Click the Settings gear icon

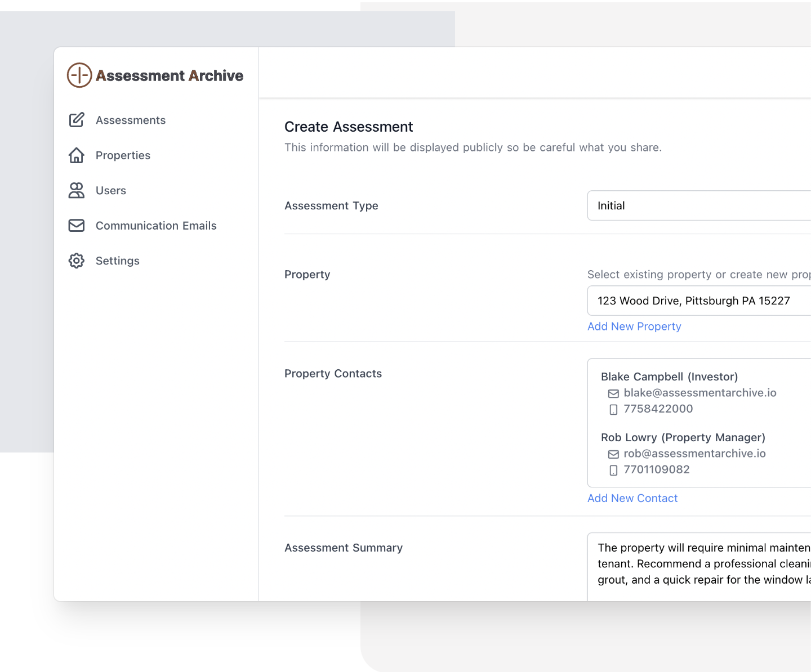[x=77, y=261]
